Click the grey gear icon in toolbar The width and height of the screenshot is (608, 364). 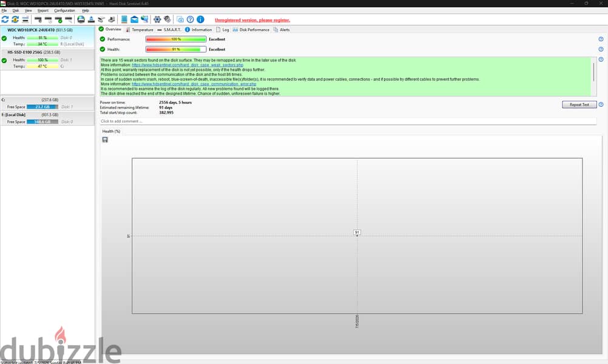click(167, 19)
